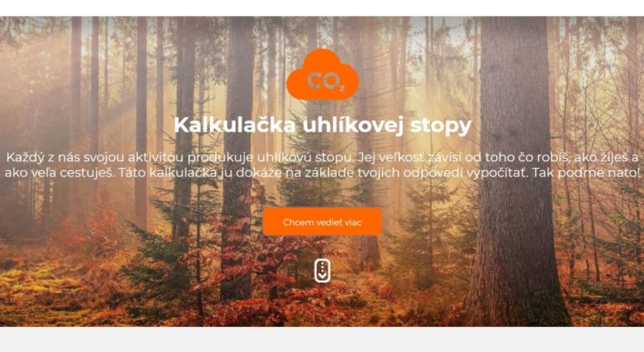Click the grey strip below the forest banner
Screen dimensions: 644x352
click(x=322, y=339)
